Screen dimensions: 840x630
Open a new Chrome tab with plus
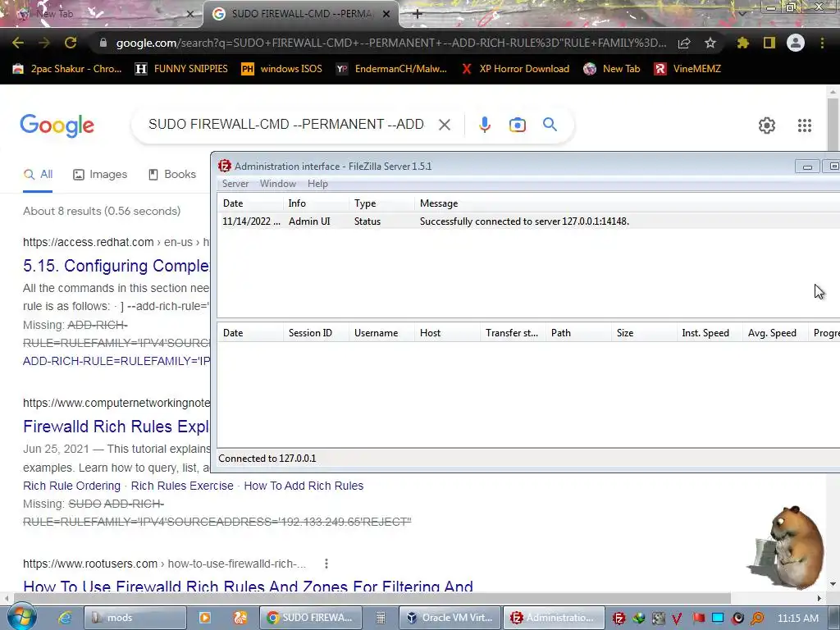click(x=418, y=14)
